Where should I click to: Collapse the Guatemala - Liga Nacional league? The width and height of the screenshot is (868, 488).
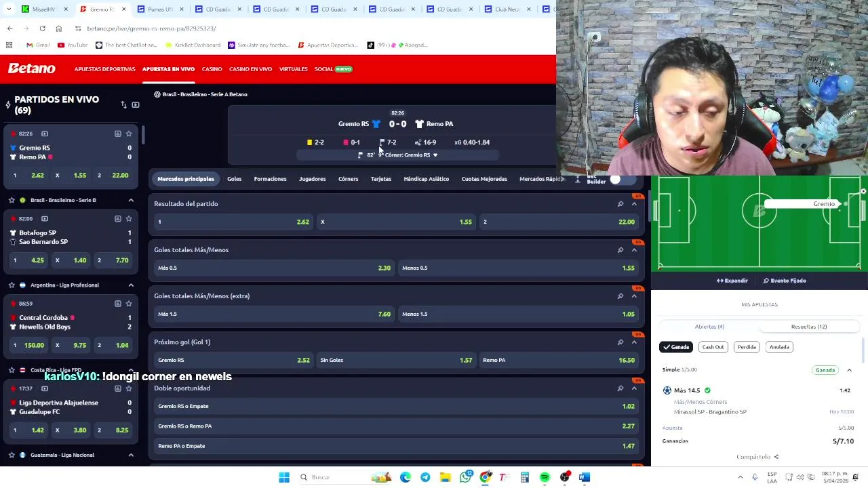131,455
